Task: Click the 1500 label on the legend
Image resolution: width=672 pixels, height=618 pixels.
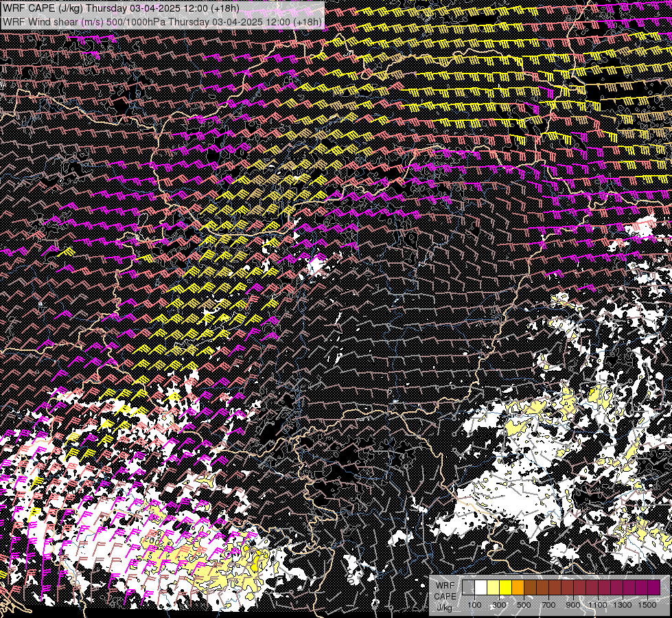Action: tap(647, 605)
